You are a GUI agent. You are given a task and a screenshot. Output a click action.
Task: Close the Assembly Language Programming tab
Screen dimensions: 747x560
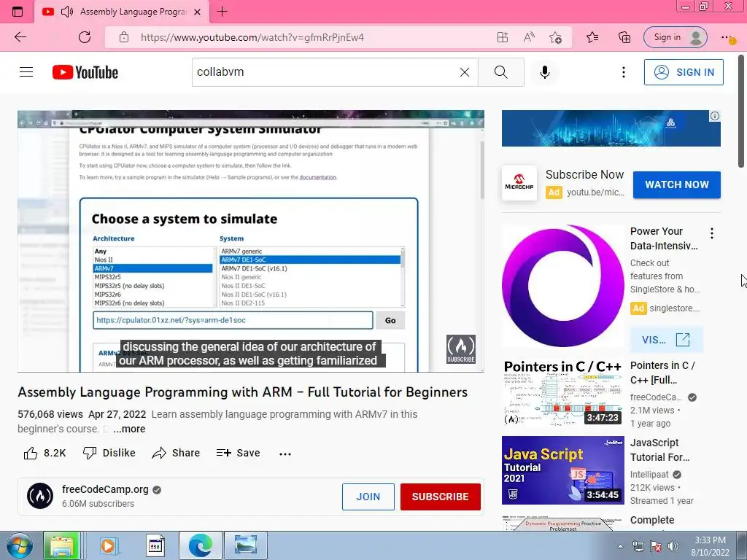pos(197,12)
